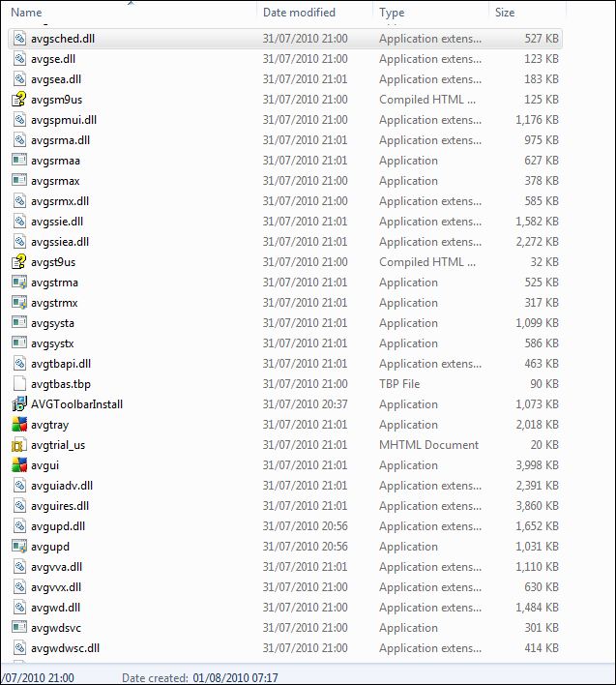This screenshot has width=616, height=685.
Task: Select the avgui AVG logo icon
Action: [19, 465]
